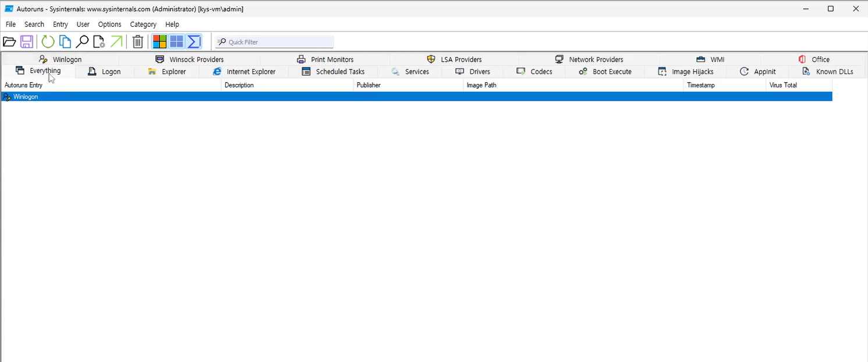Screen dimensions: 868x362
Task: Open the Entry menu
Action: 61,24
